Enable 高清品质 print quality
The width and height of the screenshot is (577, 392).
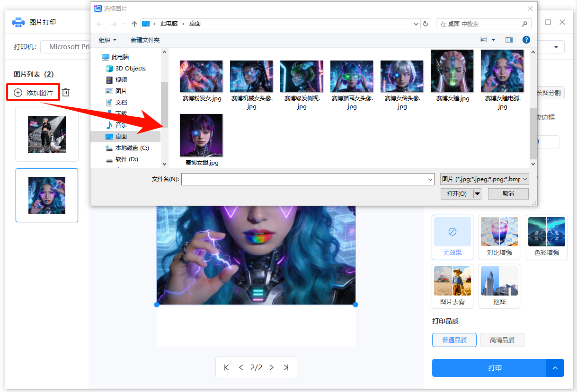click(502, 340)
